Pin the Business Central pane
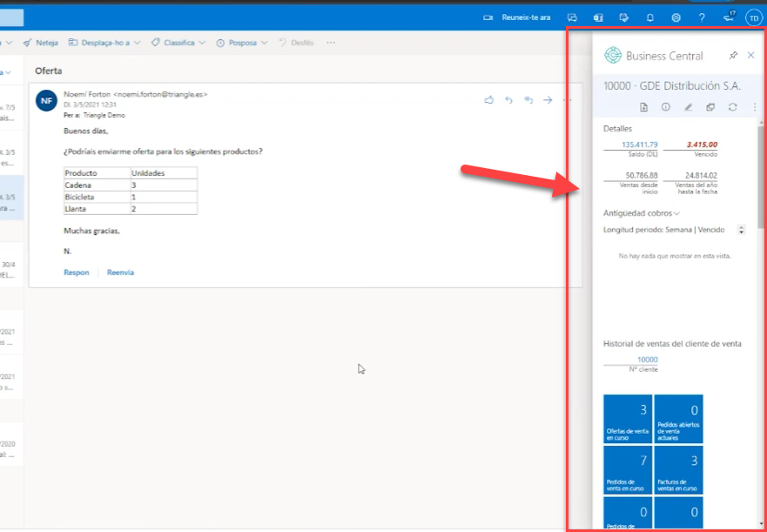The width and height of the screenshot is (767, 532). pyautogui.click(x=733, y=56)
